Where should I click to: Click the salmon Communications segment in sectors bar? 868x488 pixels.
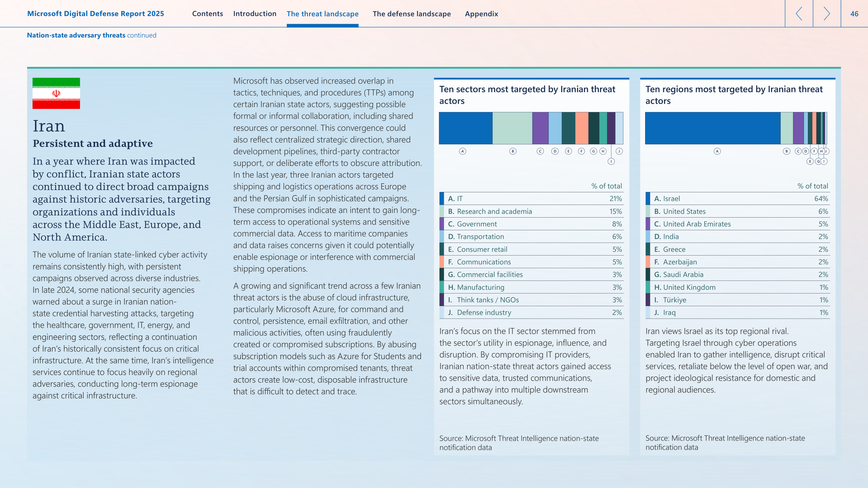[x=582, y=128]
